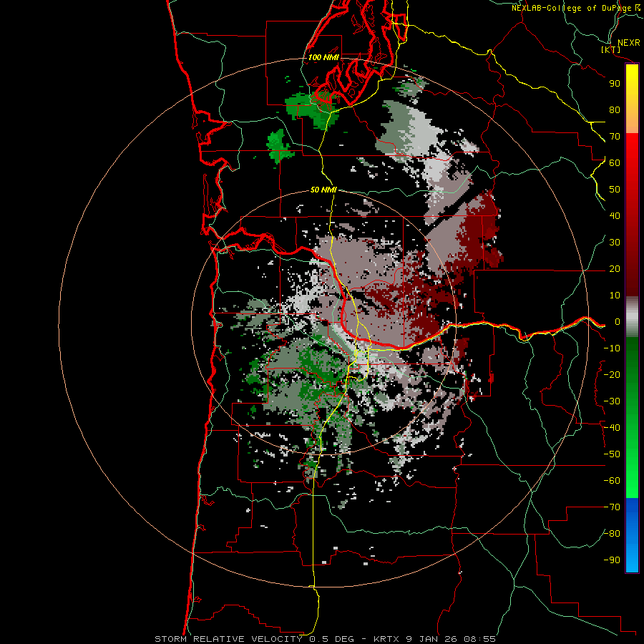644x644 pixels.
Task: Click the STORM RELATIVE VELOCITY caption text
Action: tap(228, 639)
